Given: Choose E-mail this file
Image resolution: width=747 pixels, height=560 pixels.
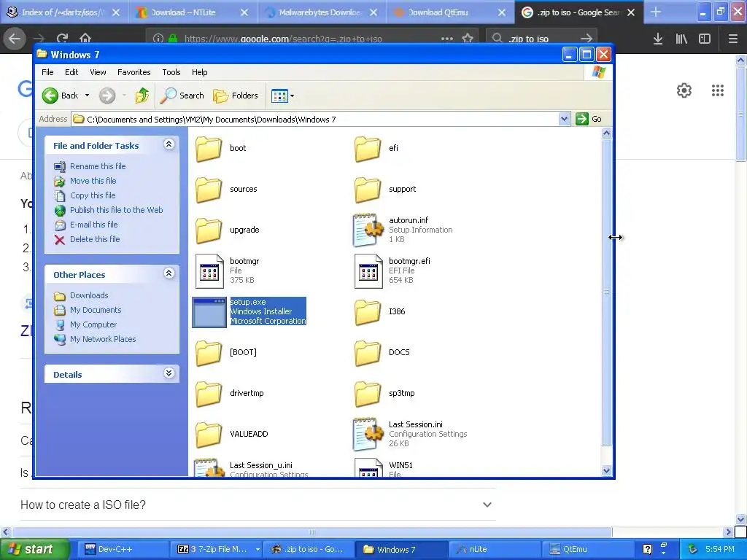Looking at the screenshot, I should tap(94, 225).
